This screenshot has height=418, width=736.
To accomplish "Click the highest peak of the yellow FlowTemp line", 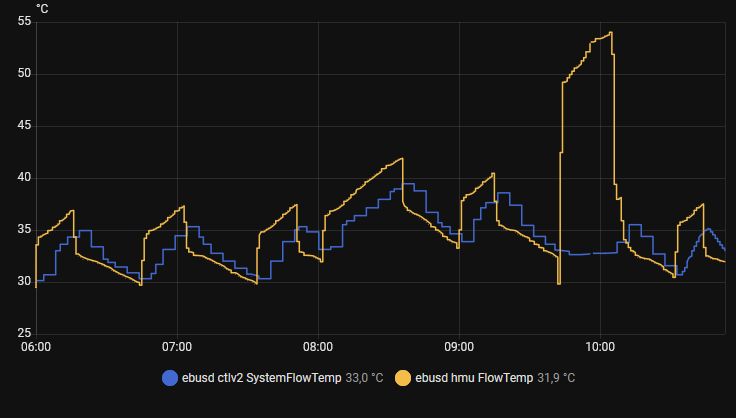I will [610, 33].
